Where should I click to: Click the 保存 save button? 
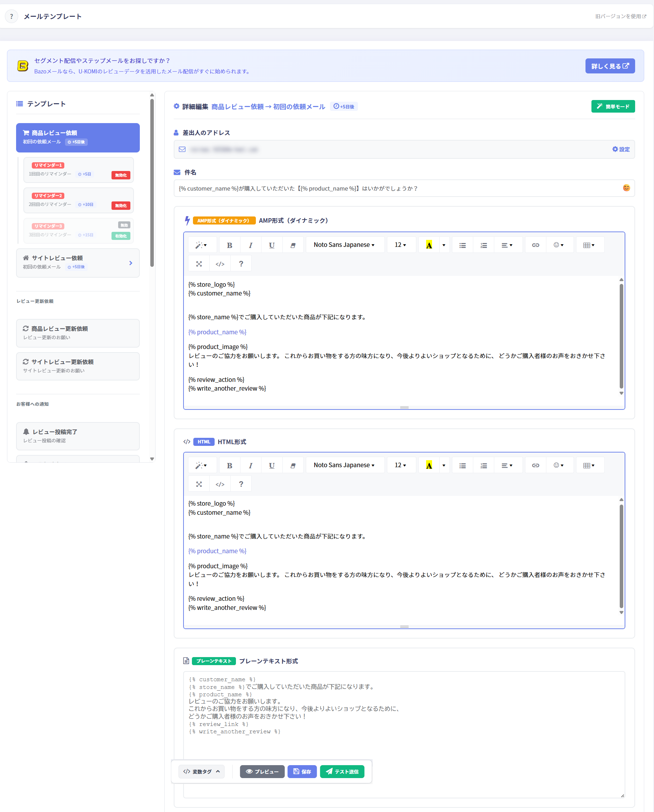click(x=302, y=772)
